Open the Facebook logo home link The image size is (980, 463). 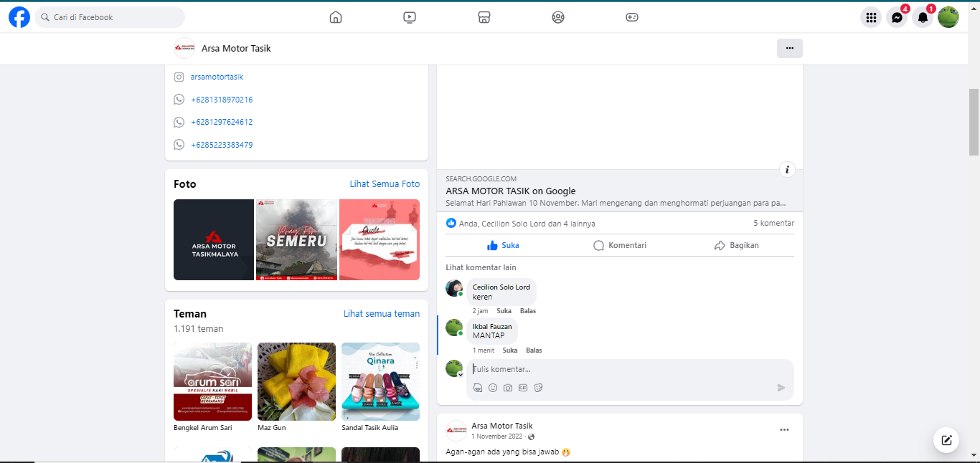click(19, 17)
